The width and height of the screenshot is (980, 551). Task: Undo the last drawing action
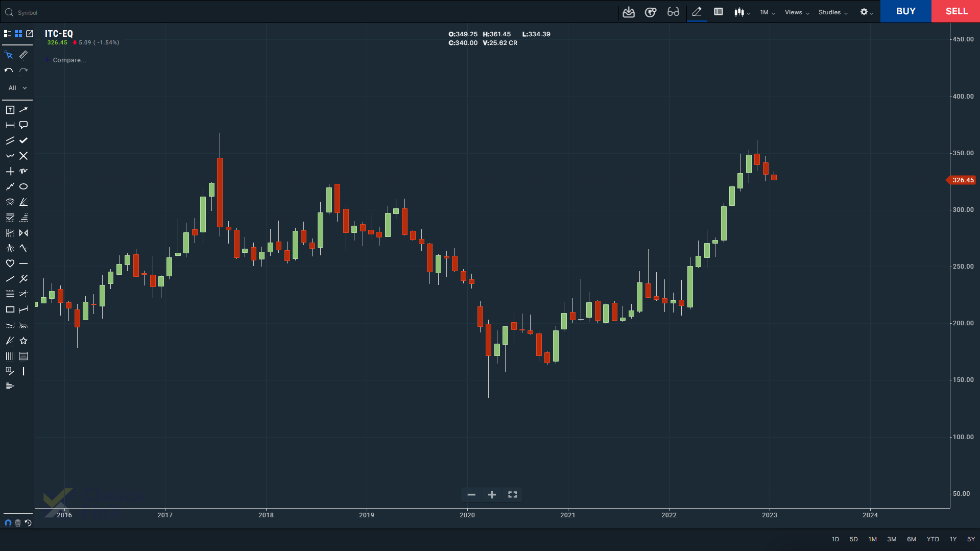pos(9,70)
